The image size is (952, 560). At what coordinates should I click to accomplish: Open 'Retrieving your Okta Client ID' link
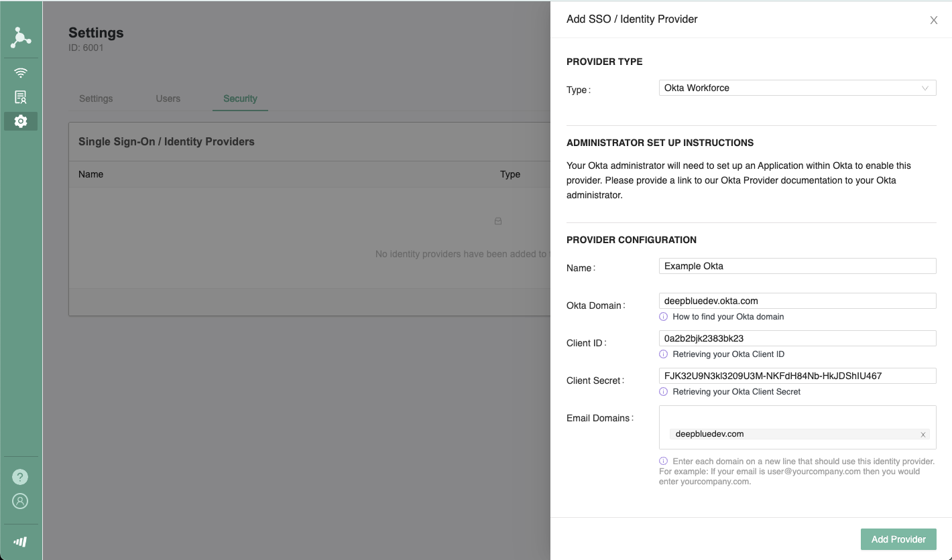tap(728, 354)
